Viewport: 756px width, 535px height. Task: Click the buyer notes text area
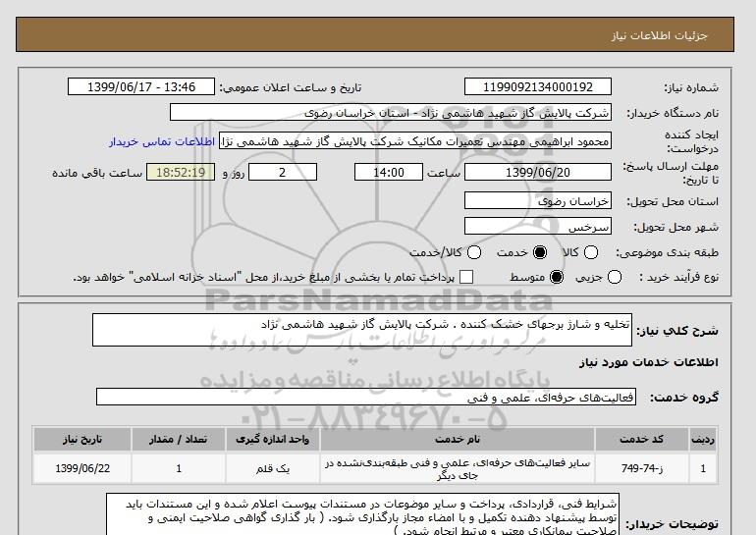(362, 513)
